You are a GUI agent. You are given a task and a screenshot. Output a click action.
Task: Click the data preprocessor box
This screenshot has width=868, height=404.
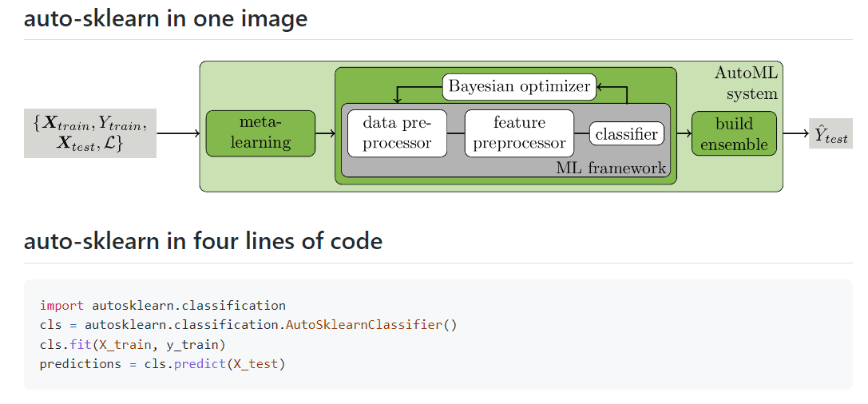397,133
